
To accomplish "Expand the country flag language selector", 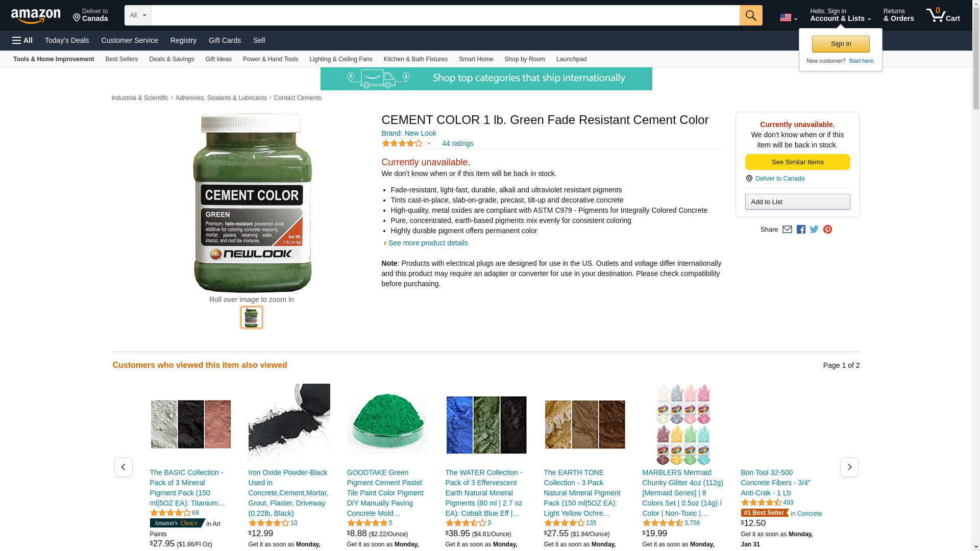I will (x=789, y=18).
